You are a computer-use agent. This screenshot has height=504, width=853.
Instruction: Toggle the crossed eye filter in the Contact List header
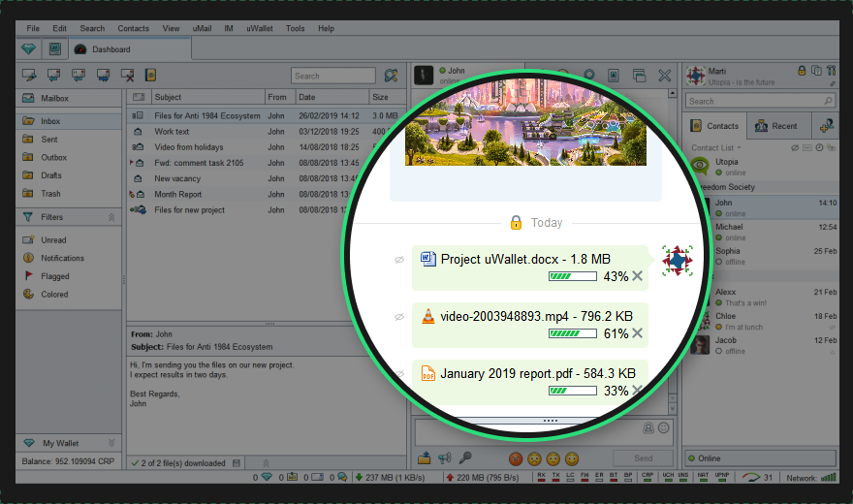point(795,148)
